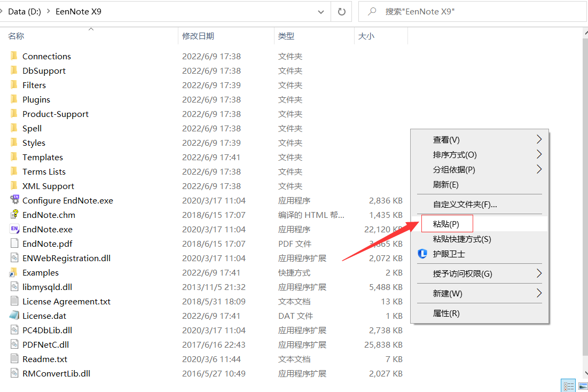Expand the 查看(V) submenu arrow
Image resolution: width=588 pixels, height=392 pixels.
tap(539, 139)
